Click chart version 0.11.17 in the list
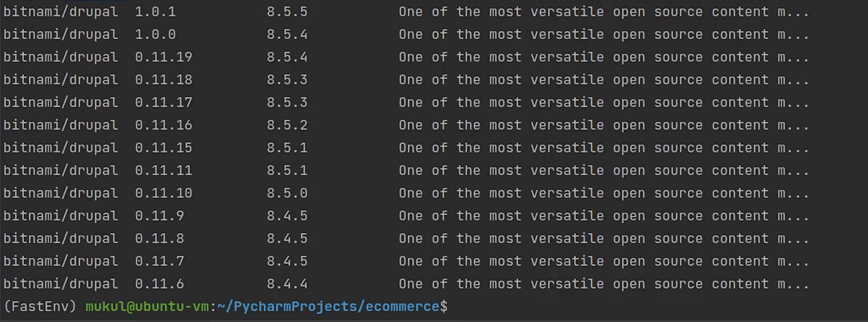 coord(163,103)
